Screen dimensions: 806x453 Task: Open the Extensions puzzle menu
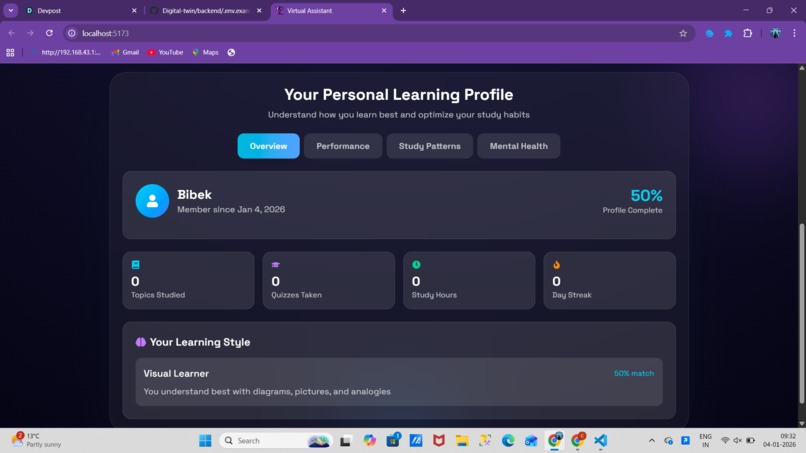748,33
